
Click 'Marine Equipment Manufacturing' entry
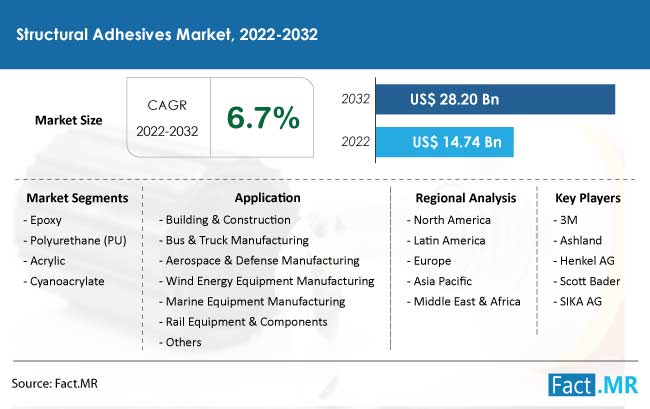(255, 301)
